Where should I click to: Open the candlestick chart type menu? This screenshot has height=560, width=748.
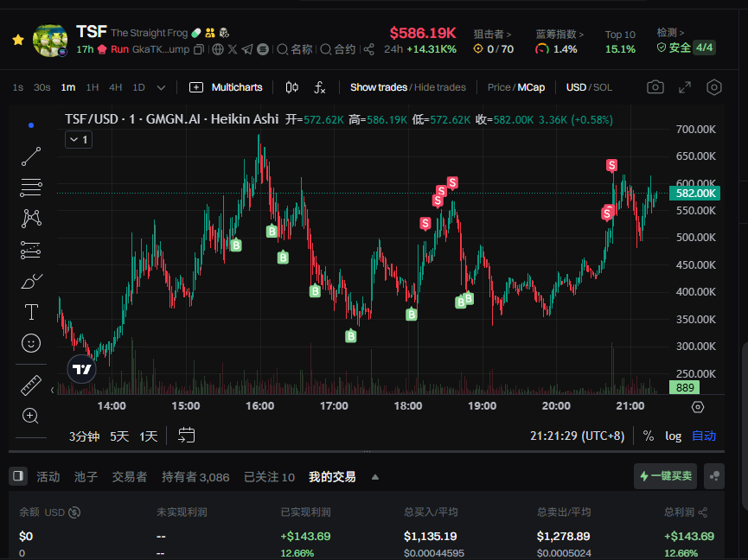click(x=292, y=87)
